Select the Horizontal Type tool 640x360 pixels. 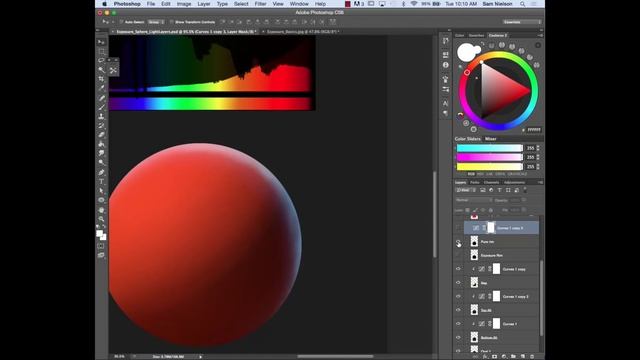click(101, 182)
